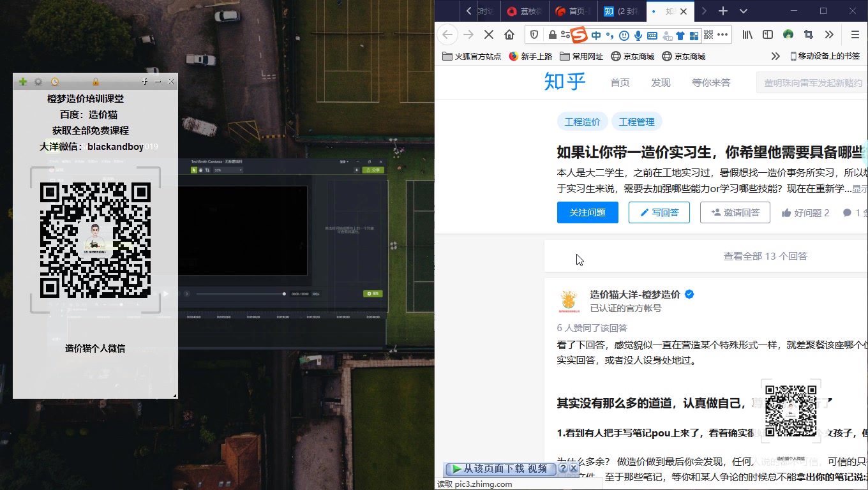Open the first 京东商城 bookmark
This screenshot has height=490, width=868.
633,56
